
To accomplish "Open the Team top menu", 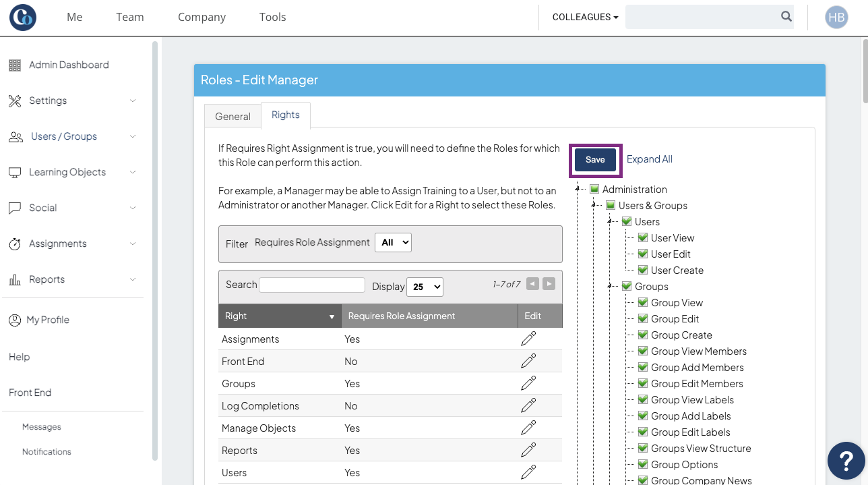I will point(130,18).
